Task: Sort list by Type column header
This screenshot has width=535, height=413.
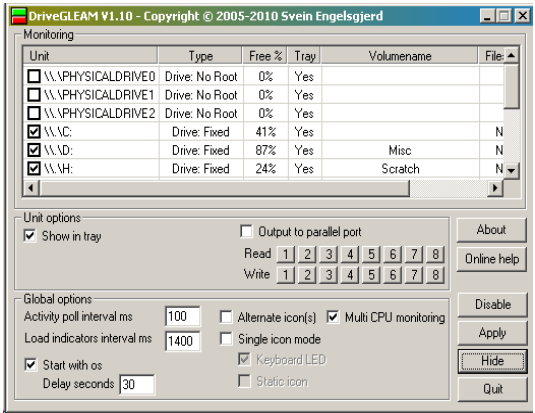Action: tap(200, 56)
